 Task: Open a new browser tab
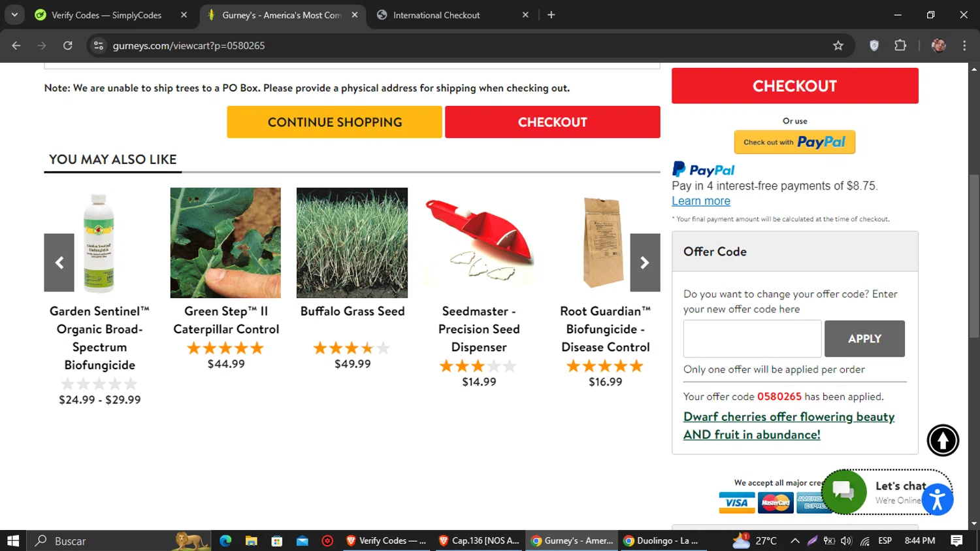551,14
